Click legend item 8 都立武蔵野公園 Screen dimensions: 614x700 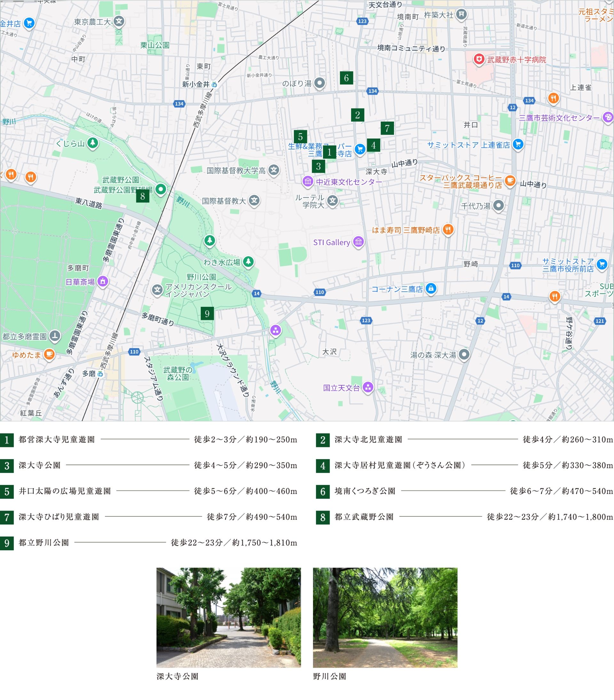tap(364, 517)
